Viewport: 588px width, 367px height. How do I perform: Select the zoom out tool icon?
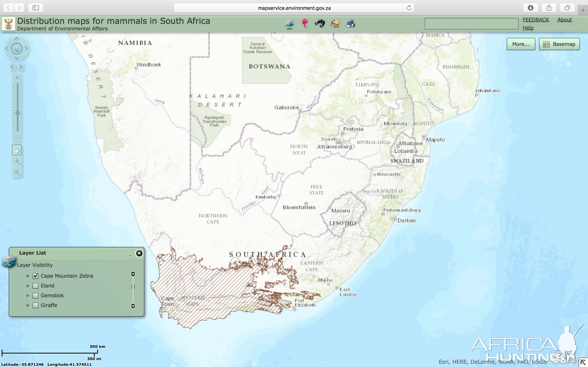(17, 172)
